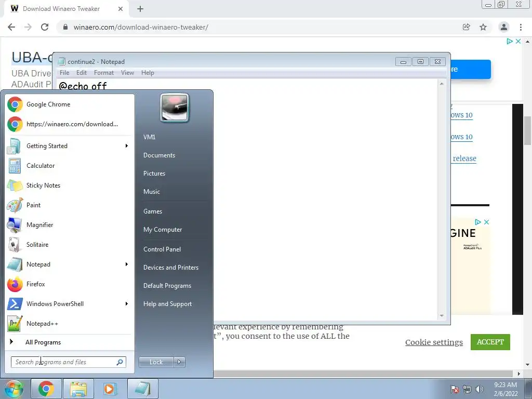Viewport: 532px width, 399px height.
Task: Open the shutdown options arrow next to Lock
Action: coord(179,362)
